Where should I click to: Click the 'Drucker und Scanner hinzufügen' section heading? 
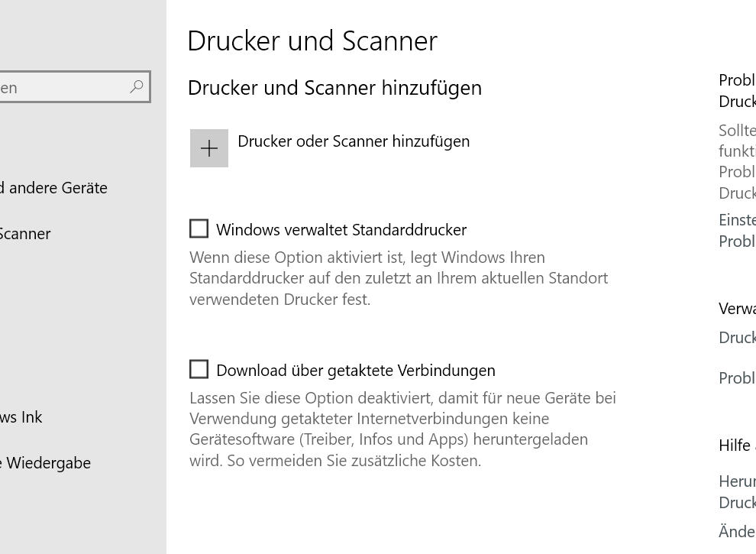[334, 88]
